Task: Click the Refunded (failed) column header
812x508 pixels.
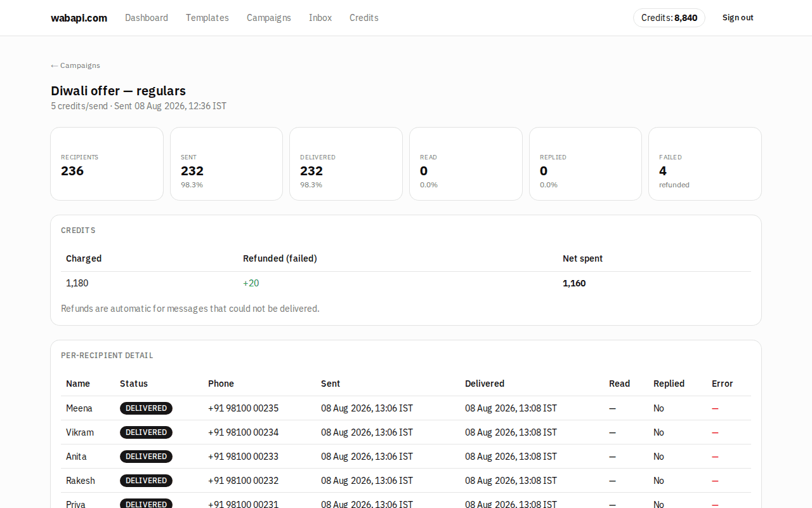Action: pos(280,258)
